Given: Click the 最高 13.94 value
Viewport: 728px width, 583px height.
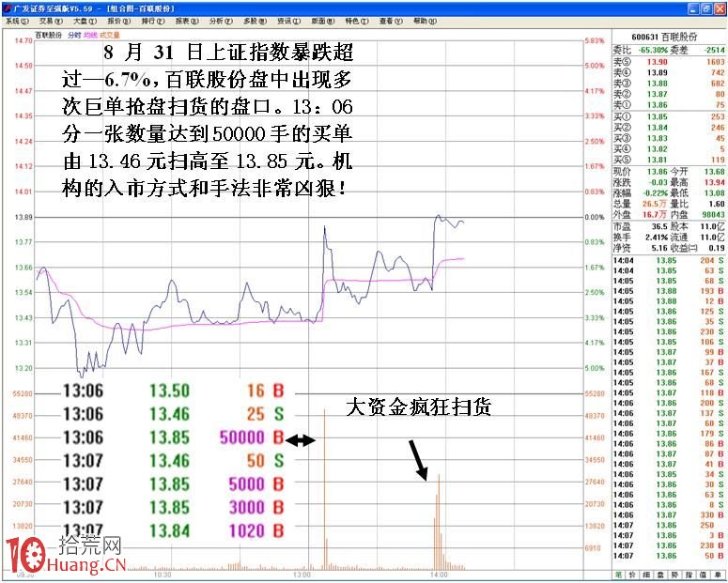Looking at the screenshot, I should 715,182.
